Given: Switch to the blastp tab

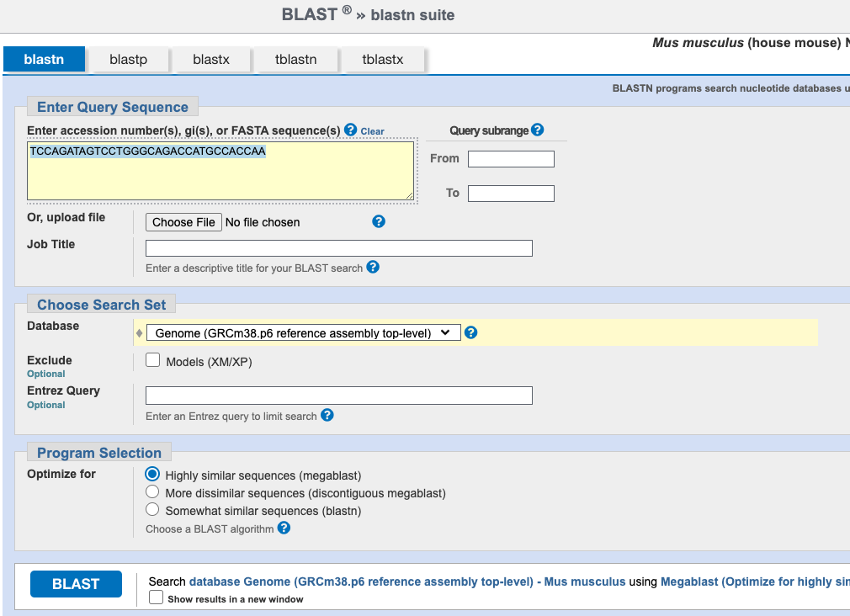Looking at the screenshot, I should tap(129, 59).
